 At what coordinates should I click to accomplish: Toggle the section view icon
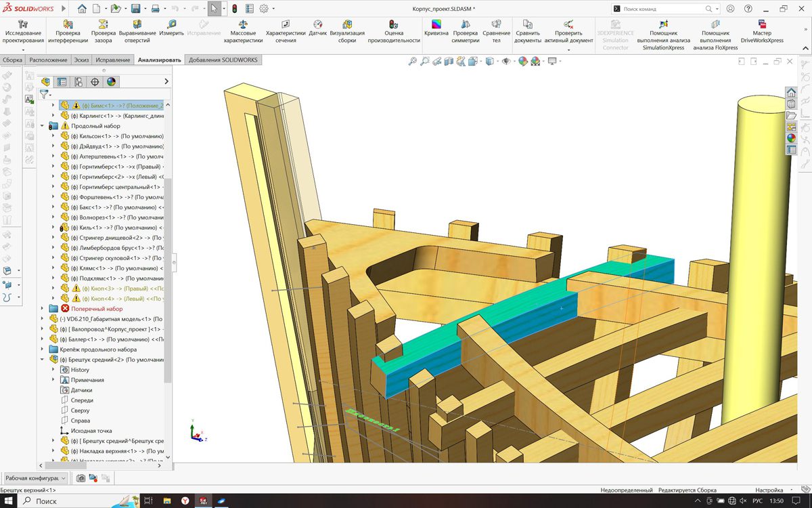point(449,62)
